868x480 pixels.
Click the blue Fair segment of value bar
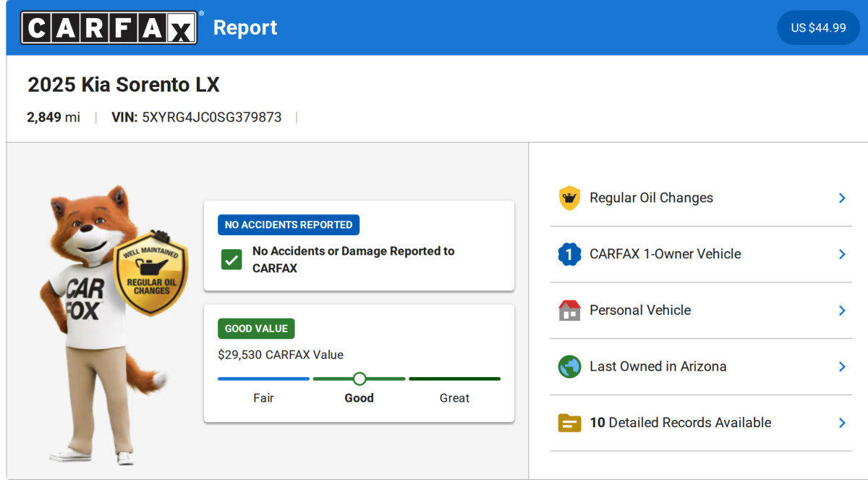point(263,379)
